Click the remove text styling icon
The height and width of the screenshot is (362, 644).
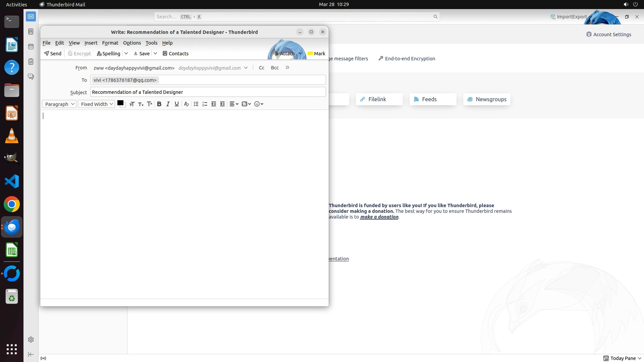pos(186,104)
